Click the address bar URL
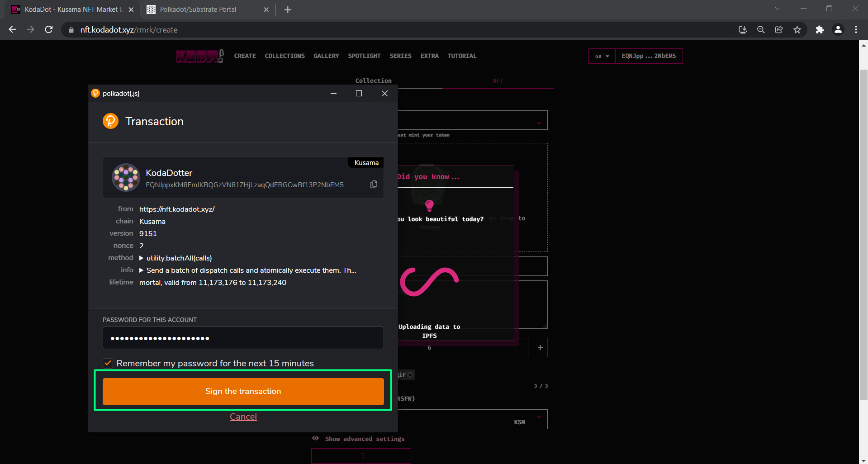Screen dimensions: 868x464 tap(129, 30)
